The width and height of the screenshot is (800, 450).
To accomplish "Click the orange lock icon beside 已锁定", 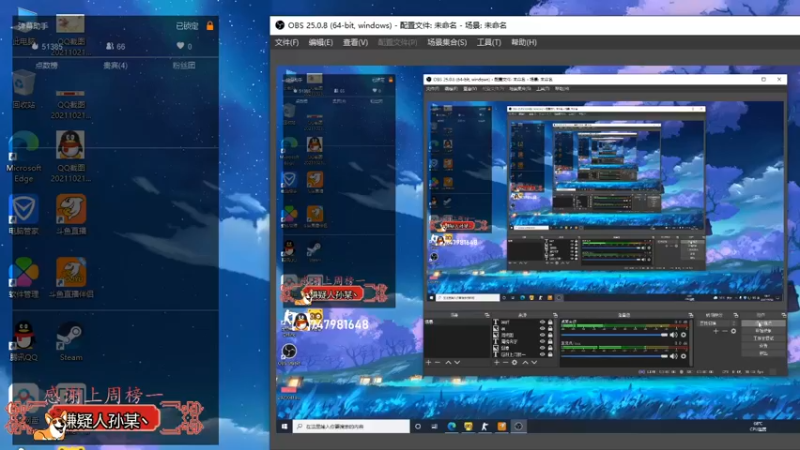I will (x=210, y=26).
